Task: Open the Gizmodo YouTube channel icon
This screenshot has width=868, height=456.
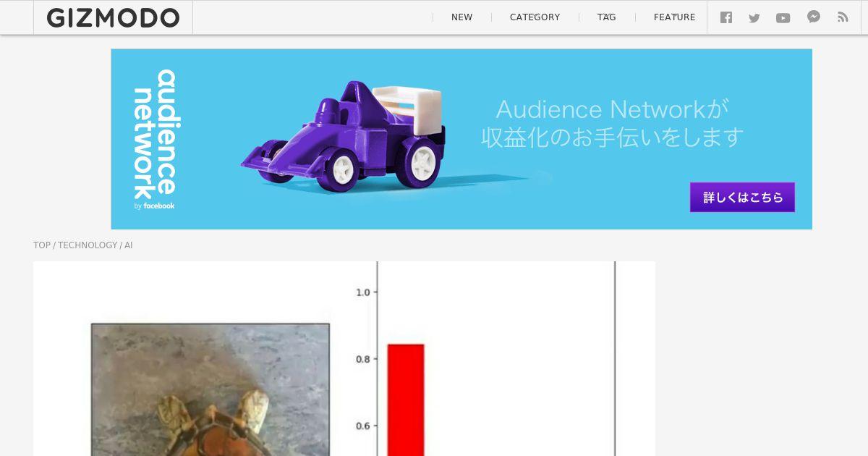Action: point(783,18)
